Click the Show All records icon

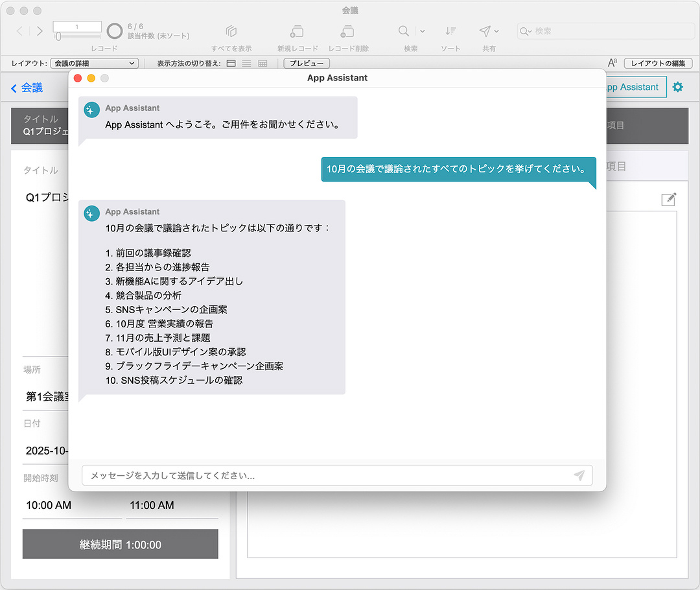[x=231, y=31]
